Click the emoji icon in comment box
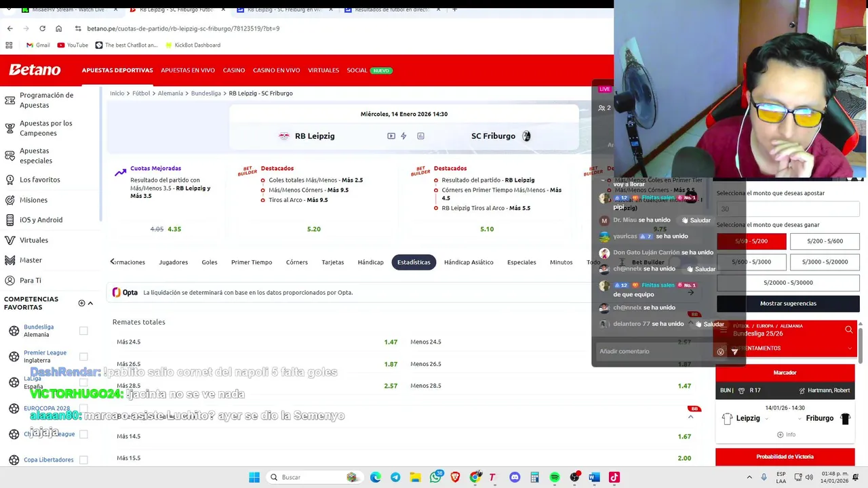Screen dimensions: 868x488 (720, 352)
